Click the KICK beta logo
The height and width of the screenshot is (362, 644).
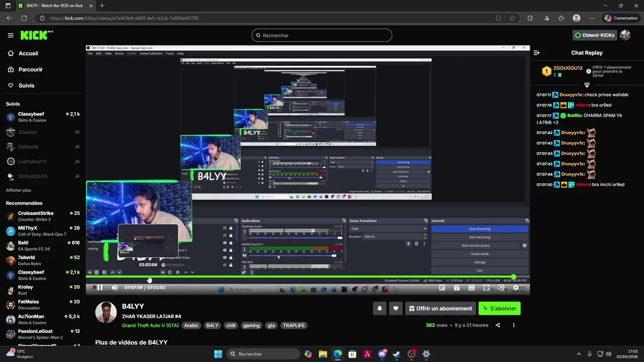click(x=37, y=35)
